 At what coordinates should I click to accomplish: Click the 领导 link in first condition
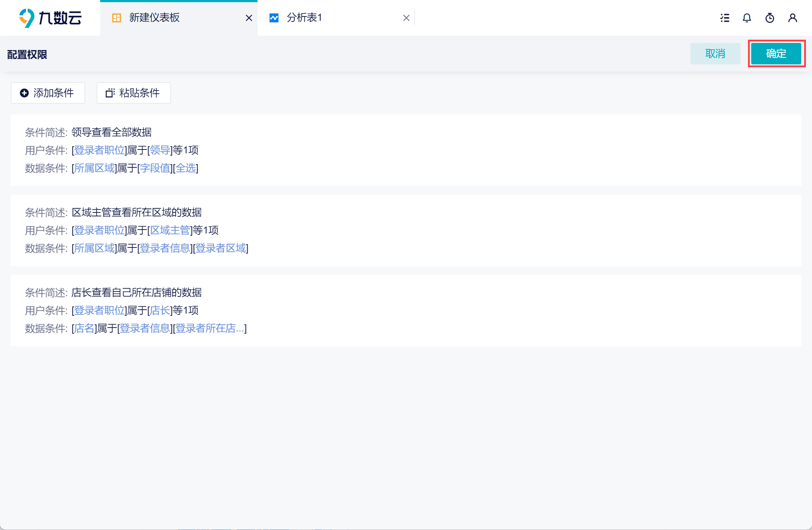160,150
